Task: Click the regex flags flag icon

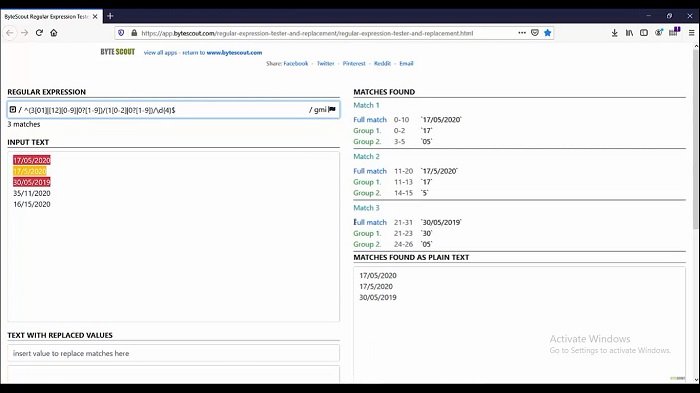Action: pos(332,109)
